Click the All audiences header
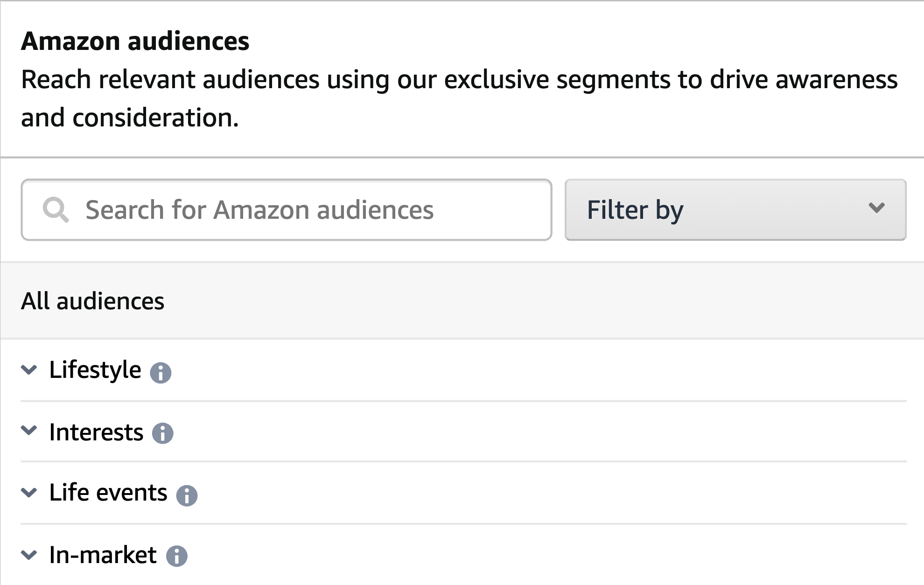The width and height of the screenshot is (924, 585). [92, 301]
